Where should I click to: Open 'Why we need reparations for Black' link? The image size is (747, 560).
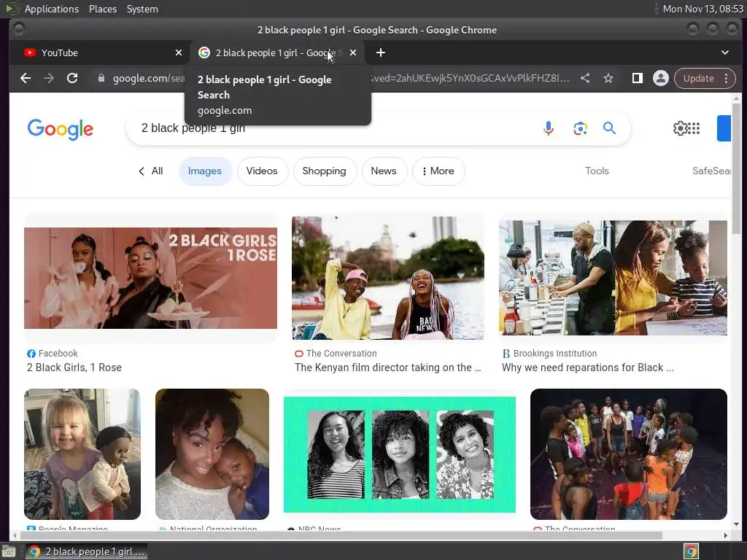(x=588, y=367)
